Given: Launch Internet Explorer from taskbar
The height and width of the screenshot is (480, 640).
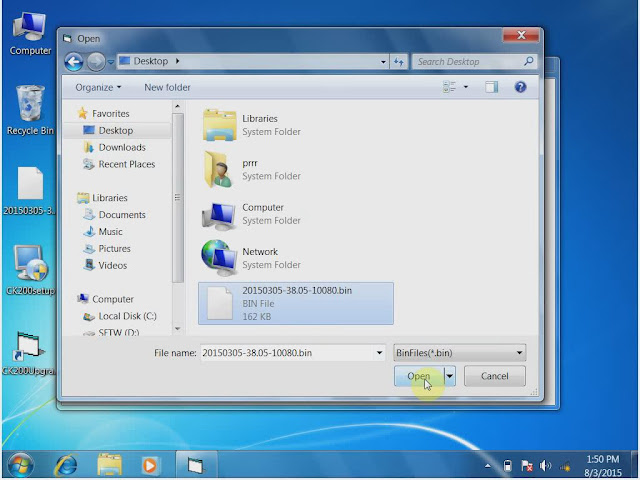Looking at the screenshot, I should coord(66,465).
